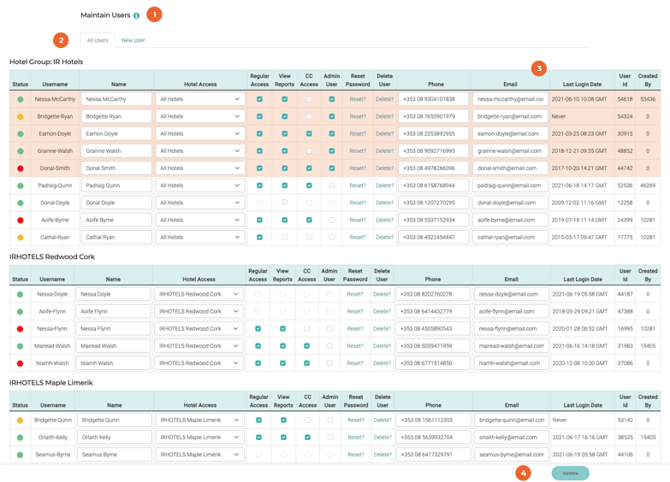
Task: Click the red status dot for Niamh-Walsh
Action: pyautogui.click(x=20, y=364)
